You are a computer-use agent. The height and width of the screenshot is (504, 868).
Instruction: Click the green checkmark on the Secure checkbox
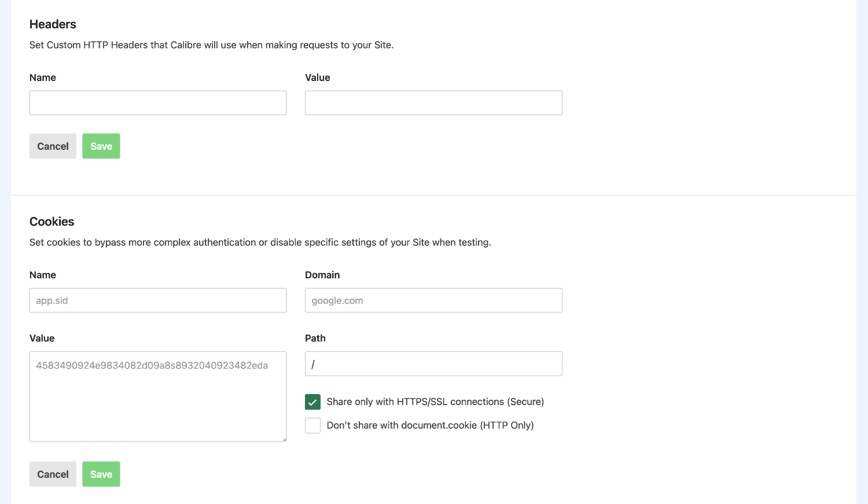pos(312,402)
